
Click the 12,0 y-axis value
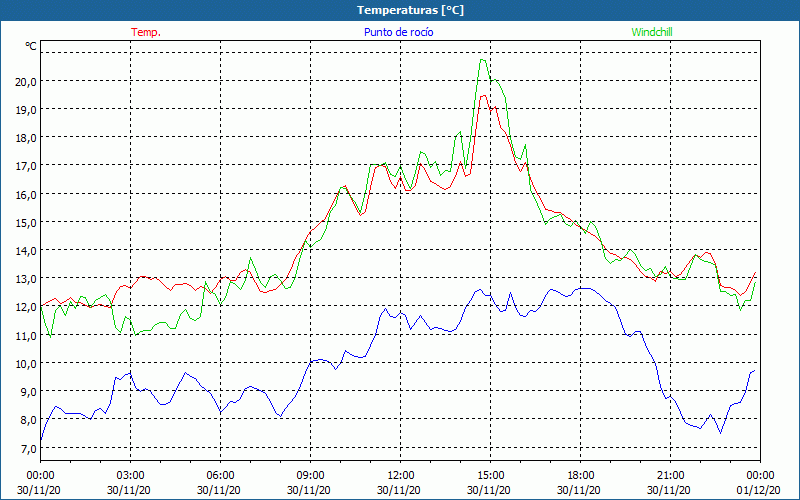(x=26, y=307)
